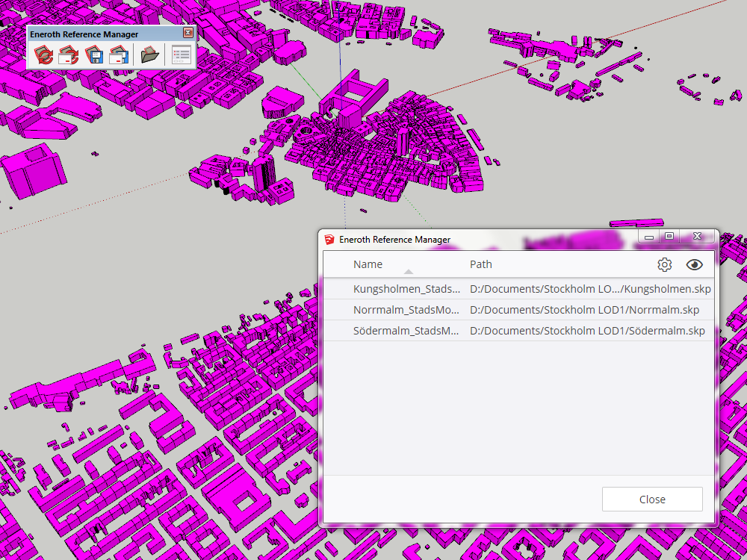Open the save references dialog icon
This screenshot has width=747, height=560.
118,55
